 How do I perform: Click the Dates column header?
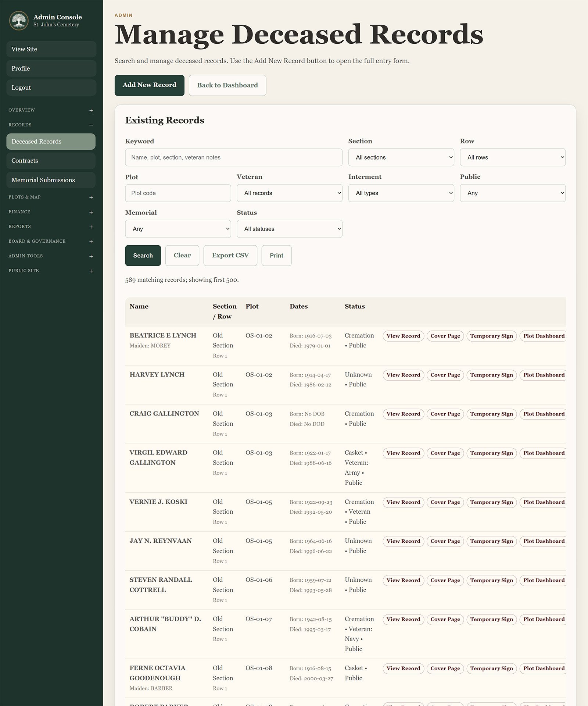pyautogui.click(x=299, y=306)
